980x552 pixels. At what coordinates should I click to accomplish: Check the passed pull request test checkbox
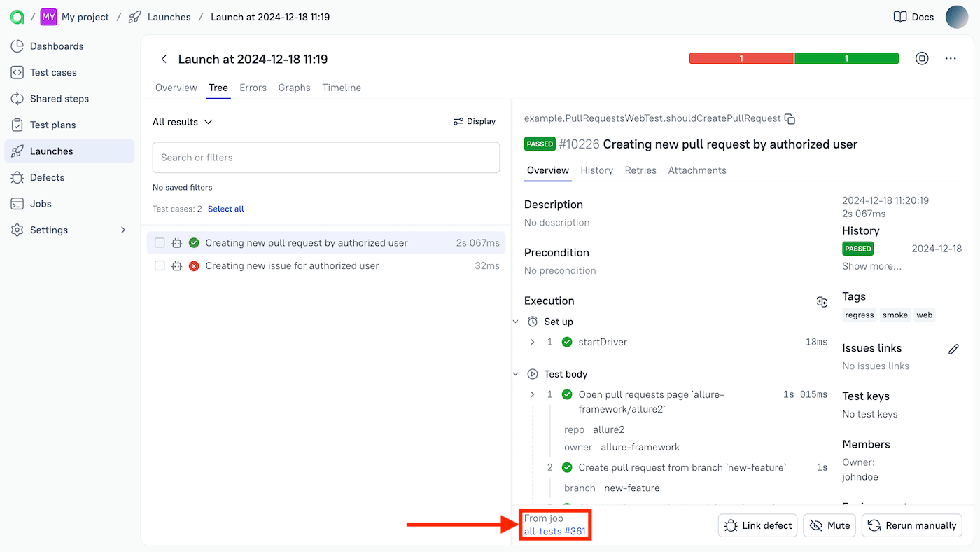(x=159, y=242)
